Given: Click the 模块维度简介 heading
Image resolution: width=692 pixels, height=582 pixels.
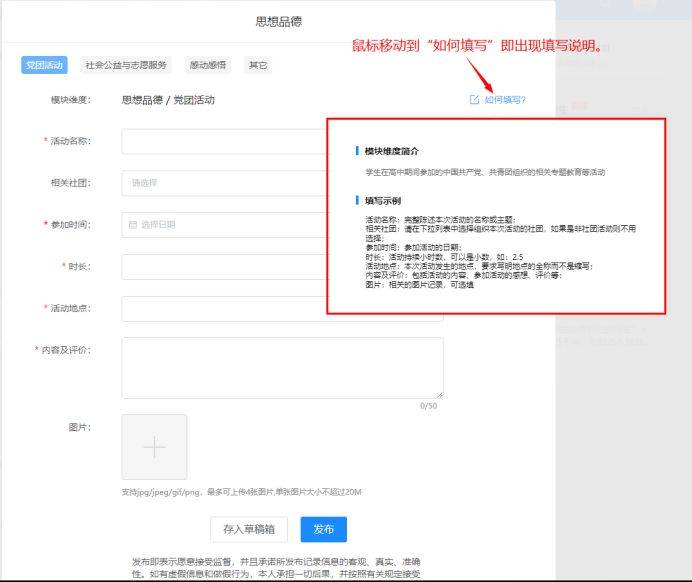Looking at the screenshot, I should [x=391, y=151].
